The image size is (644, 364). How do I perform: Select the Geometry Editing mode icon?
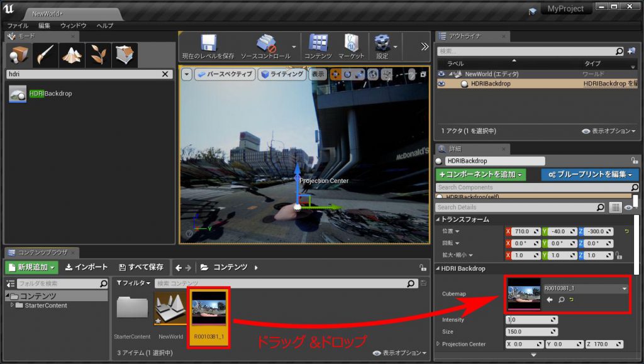pos(124,55)
